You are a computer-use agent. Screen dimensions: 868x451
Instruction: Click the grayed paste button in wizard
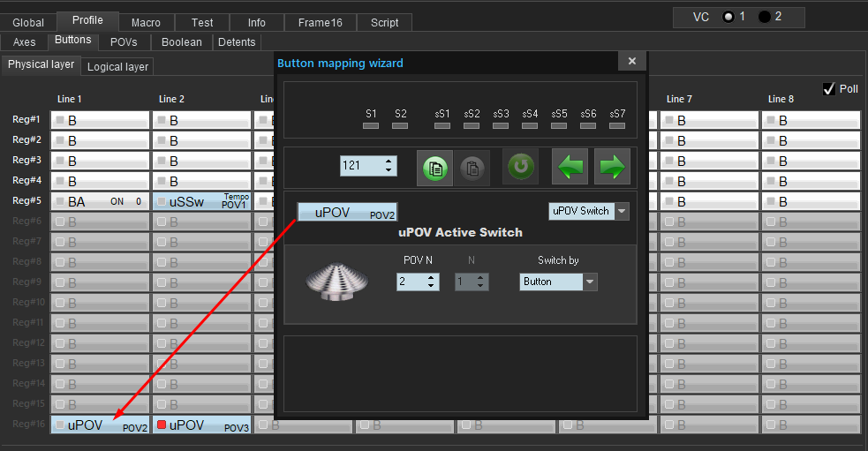tap(472, 168)
